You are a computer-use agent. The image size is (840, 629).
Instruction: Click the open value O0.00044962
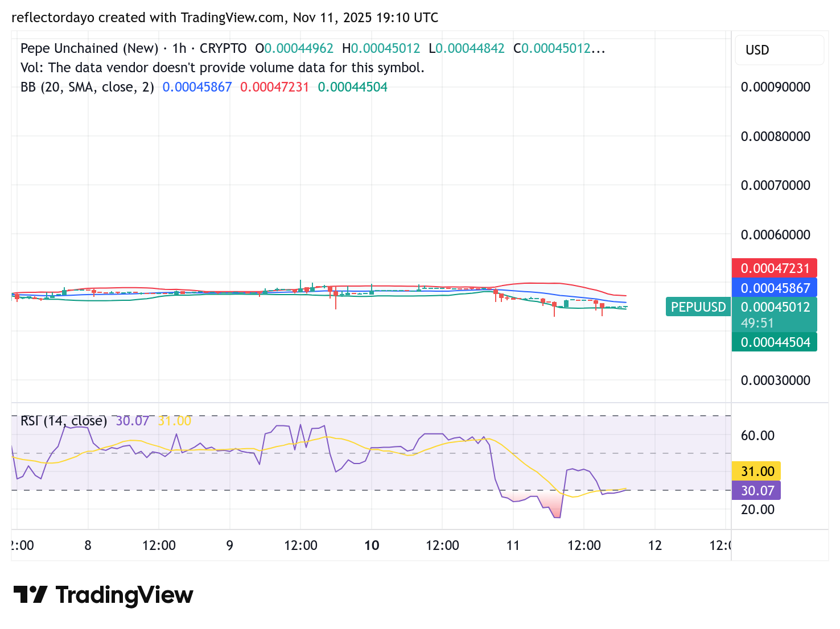(x=294, y=48)
